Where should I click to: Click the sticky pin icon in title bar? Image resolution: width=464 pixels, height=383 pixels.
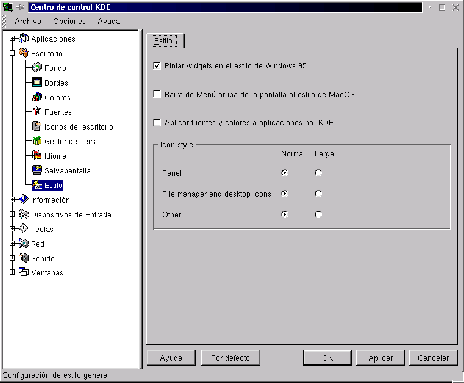click(x=21, y=7)
